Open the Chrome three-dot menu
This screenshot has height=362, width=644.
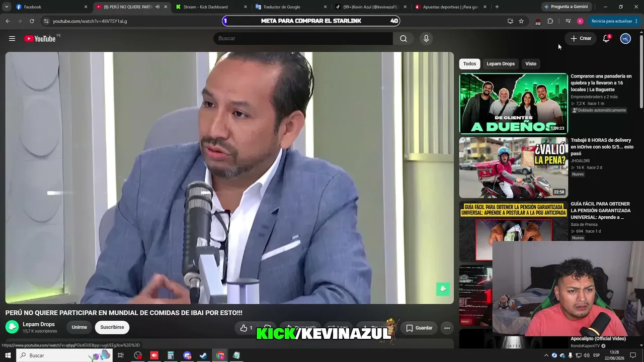[636, 21]
